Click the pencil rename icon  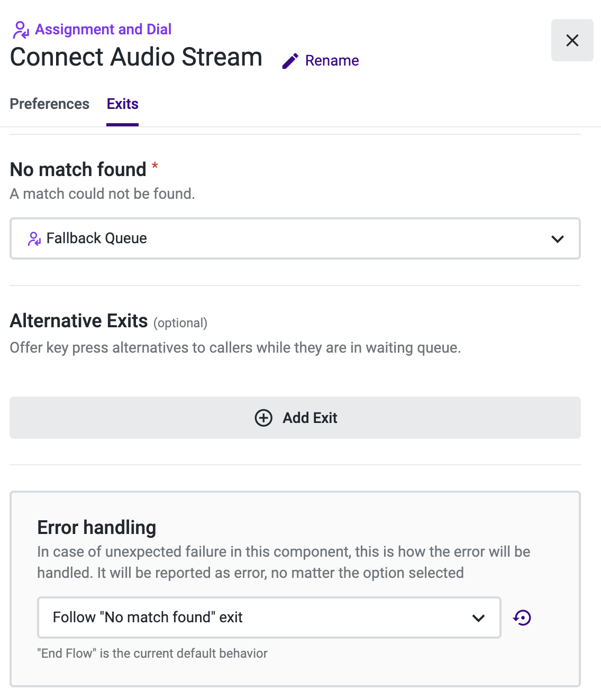click(290, 61)
